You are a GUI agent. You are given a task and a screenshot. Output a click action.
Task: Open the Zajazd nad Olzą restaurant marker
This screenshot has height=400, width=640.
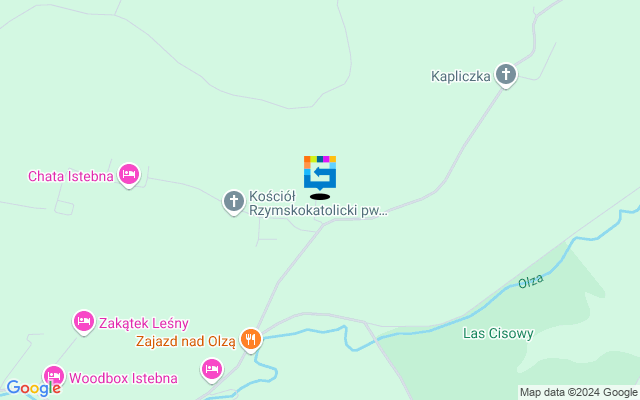(251, 340)
